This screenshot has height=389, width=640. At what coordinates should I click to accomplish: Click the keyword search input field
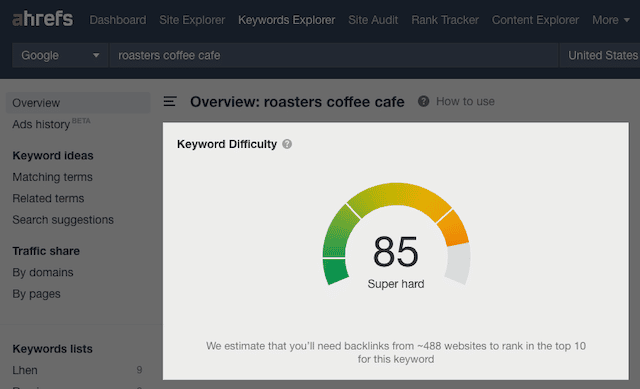point(333,55)
